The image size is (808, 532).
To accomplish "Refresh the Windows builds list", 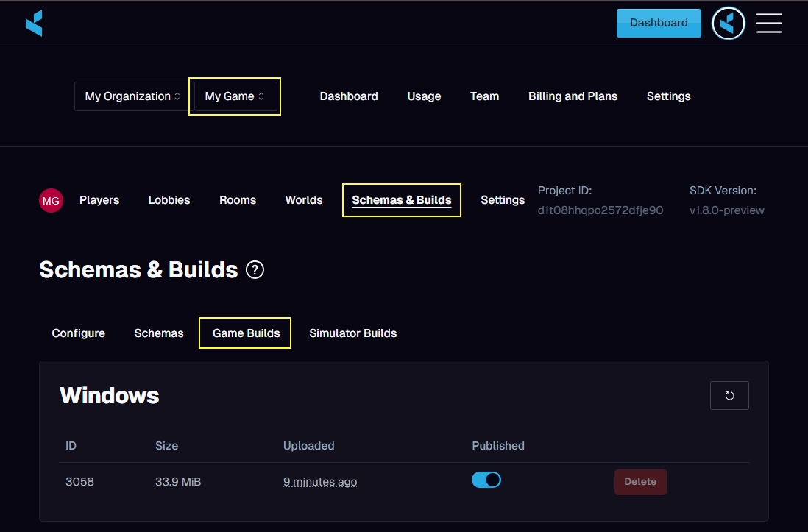I will 729,395.
